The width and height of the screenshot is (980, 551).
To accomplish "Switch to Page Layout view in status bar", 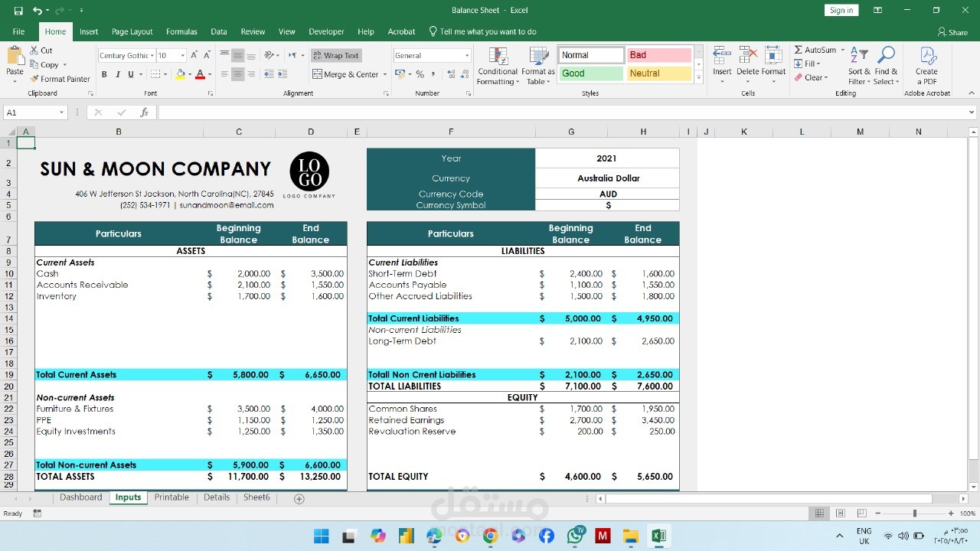I will tap(841, 514).
